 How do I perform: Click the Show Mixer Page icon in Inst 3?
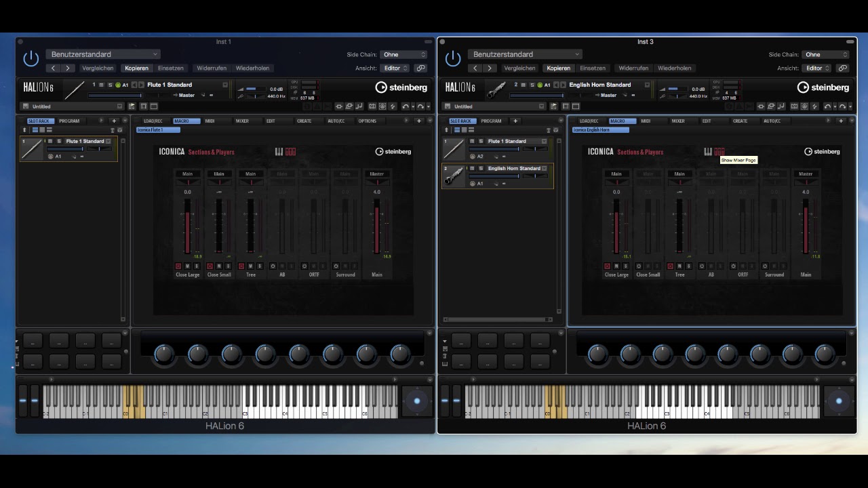(719, 151)
